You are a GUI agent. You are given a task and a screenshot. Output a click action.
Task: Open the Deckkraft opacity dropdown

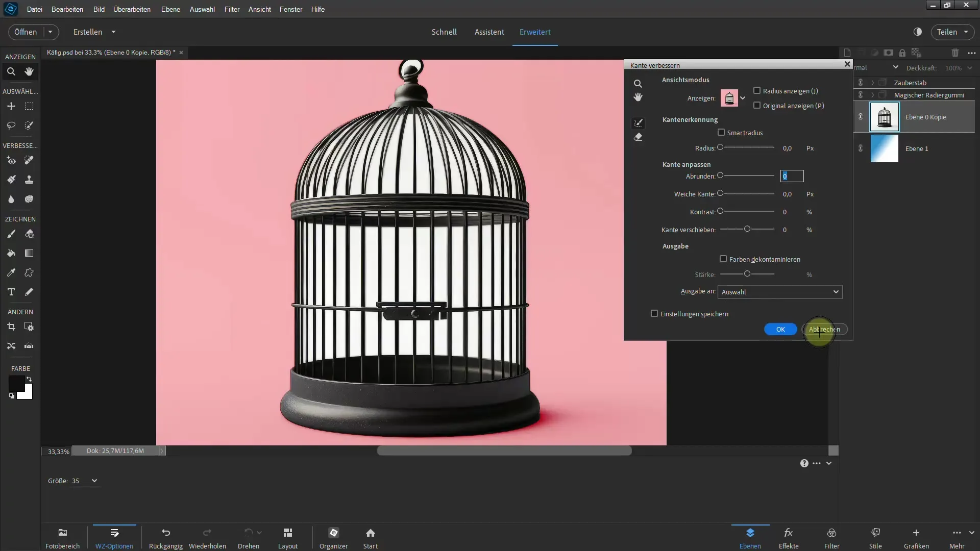coord(970,68)
